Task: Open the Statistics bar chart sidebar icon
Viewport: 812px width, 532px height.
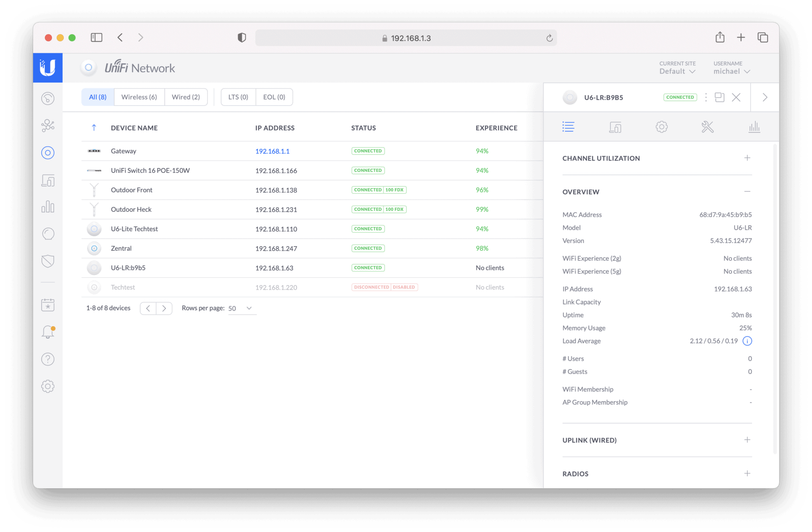Action: point(48,207)
